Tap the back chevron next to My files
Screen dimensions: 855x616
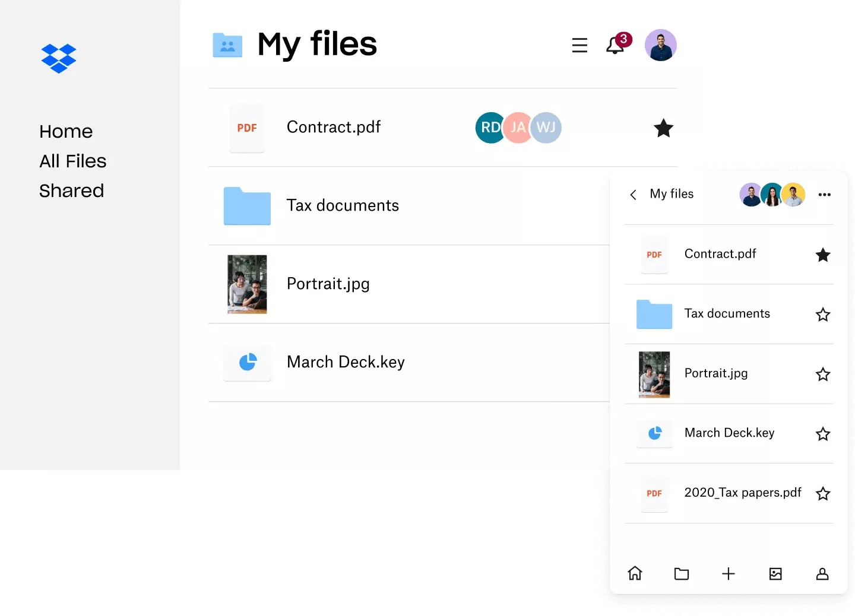click(633, 195)
